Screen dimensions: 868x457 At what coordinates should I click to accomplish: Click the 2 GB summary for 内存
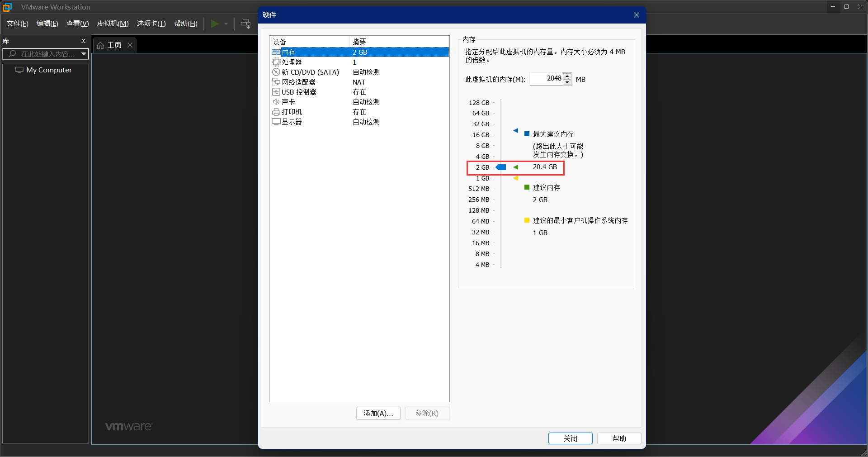[x=360, y=52]
